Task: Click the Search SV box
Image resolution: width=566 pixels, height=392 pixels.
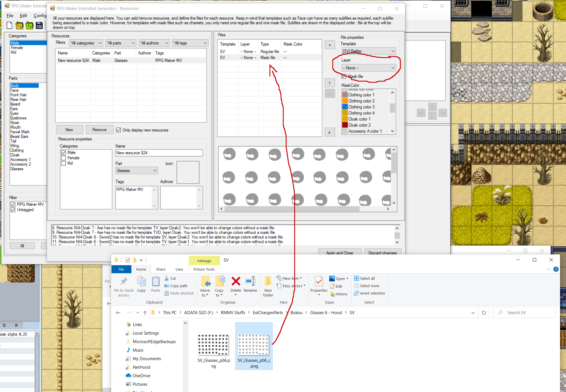Action: click(x=524, y=313)
